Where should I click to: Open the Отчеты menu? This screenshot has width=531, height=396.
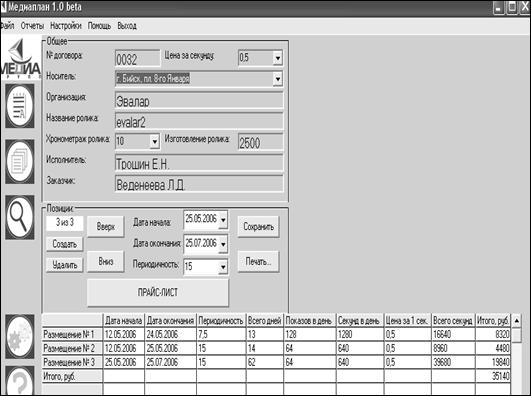pos(32,26)
